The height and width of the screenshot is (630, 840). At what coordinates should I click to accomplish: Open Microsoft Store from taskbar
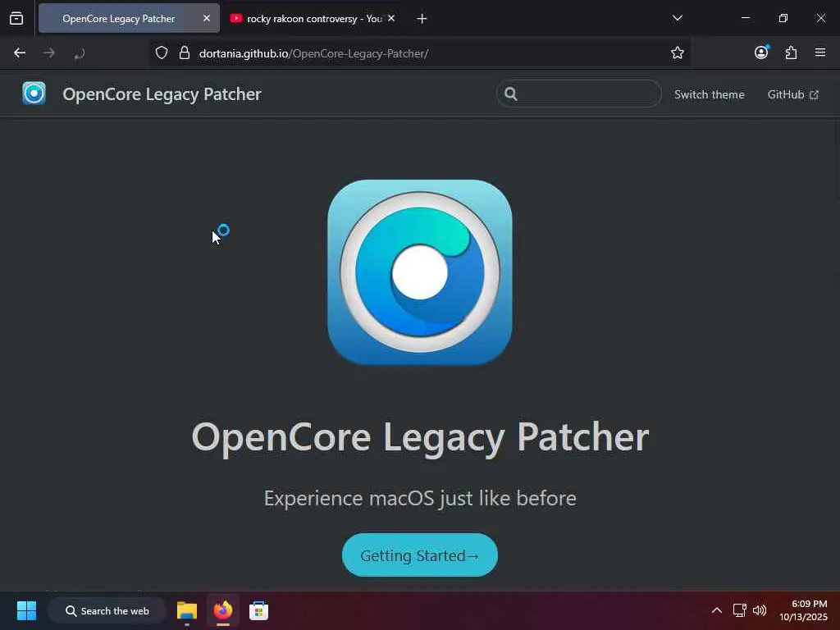[258, 610]
